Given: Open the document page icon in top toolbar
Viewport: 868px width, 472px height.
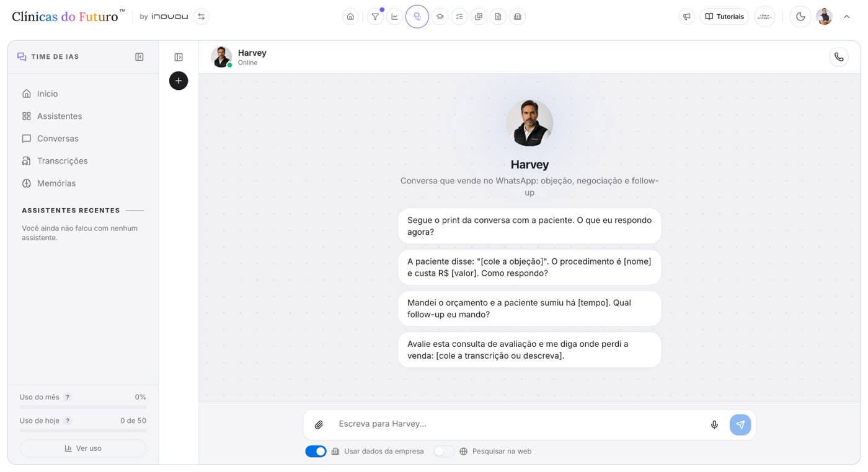Looking at the screenshot, I should [x=498, y=17].
